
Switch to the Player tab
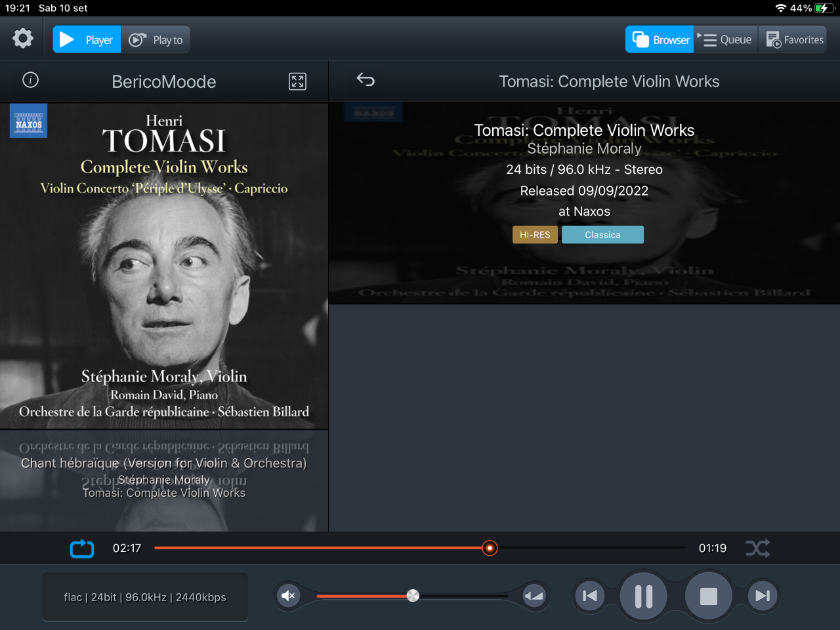coord(87,40)
